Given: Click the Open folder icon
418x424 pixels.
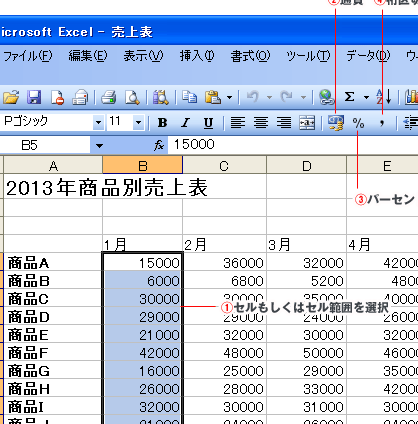Looking at the screenshot, I should 11,97.
